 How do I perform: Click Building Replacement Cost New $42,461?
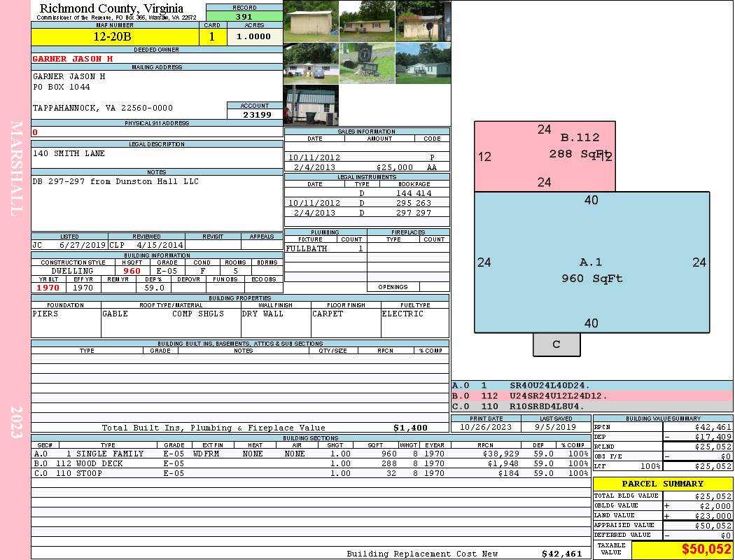pos(561,554)
